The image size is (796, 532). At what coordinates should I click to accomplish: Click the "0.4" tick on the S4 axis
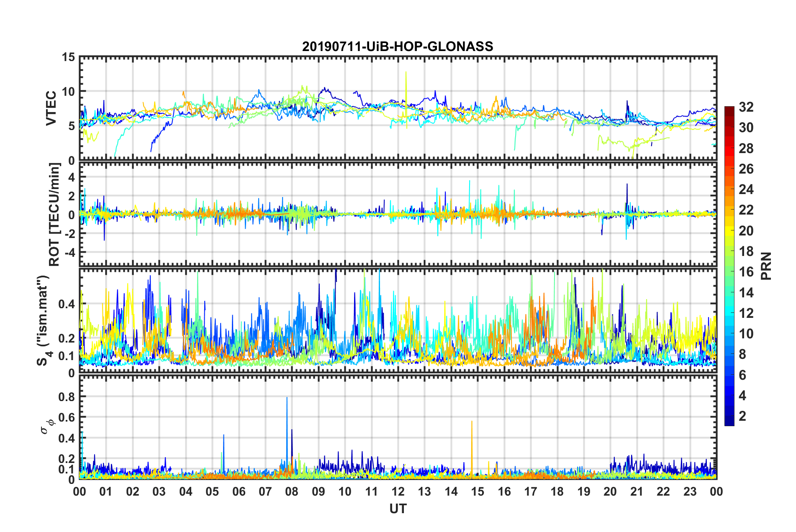point(67,304)
